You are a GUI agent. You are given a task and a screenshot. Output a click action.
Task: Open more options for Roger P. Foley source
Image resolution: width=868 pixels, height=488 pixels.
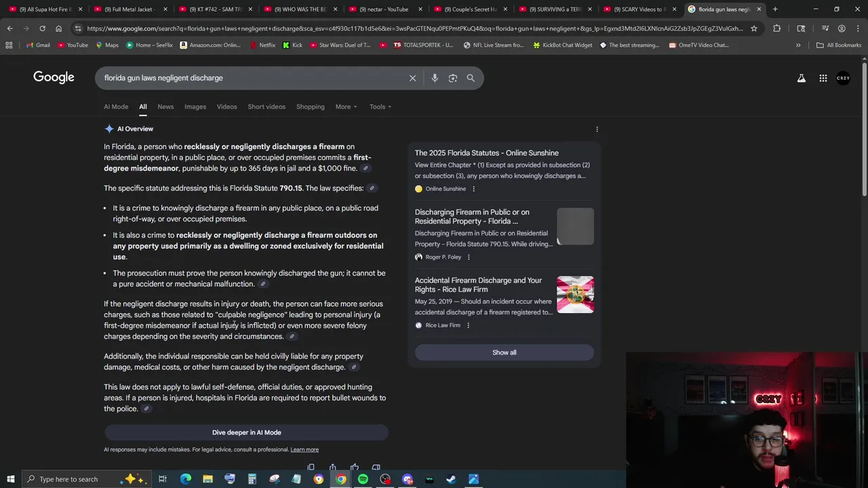coord(469,257)
